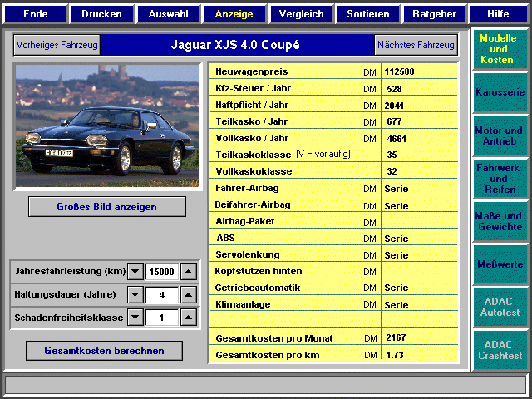Image resolution: width=532 pixels, height=399 pixels.
Task: Click the Jaguar XJS car photo
Action: 107,126
